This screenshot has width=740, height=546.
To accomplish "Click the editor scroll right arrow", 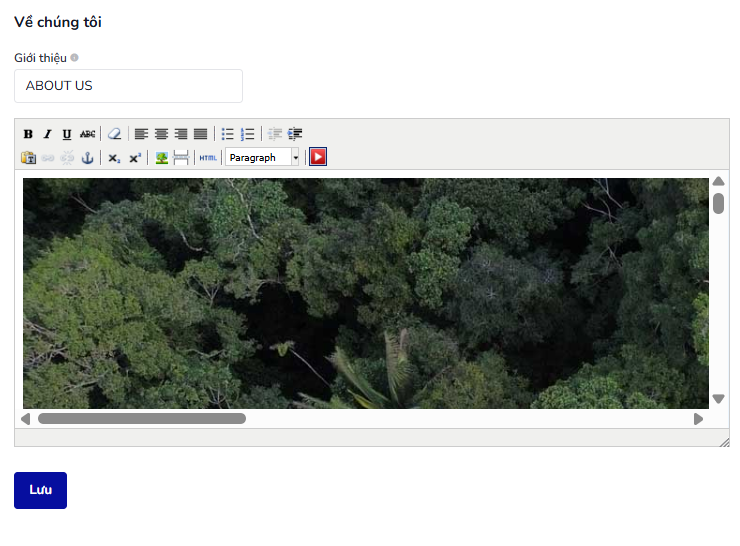I will click(698, 419).
